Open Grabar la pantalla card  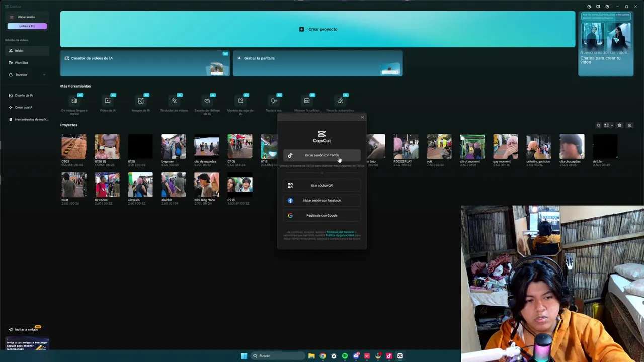click(x=317, y=63)
